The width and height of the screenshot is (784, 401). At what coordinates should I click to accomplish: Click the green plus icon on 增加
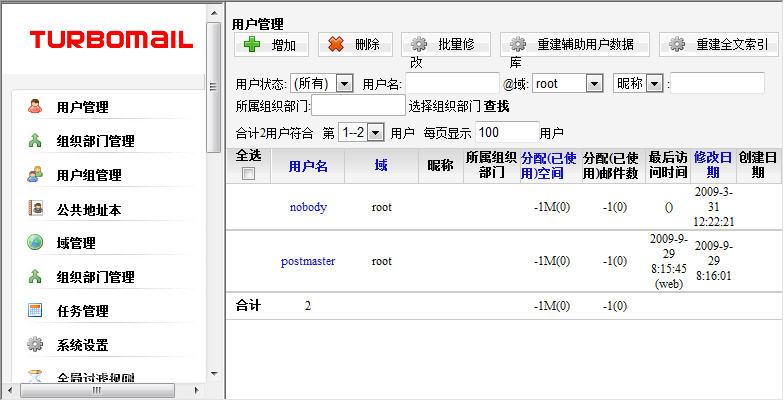pos(252,45)
